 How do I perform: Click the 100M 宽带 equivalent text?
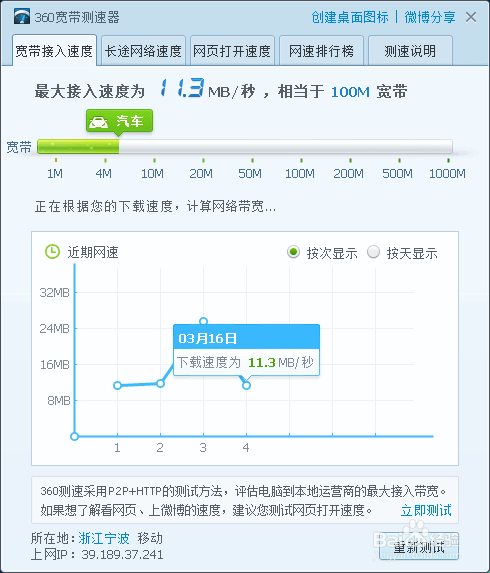[369, 91]
